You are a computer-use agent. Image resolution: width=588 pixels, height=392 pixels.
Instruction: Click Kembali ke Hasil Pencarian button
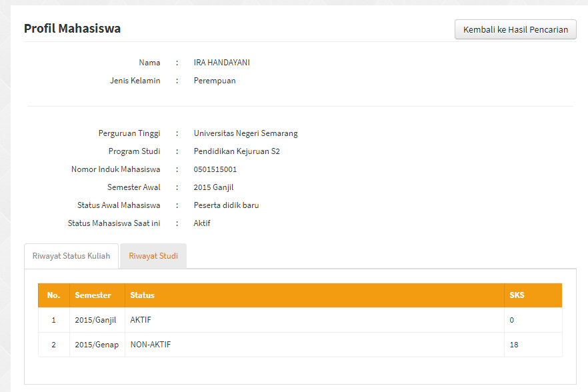515,29
